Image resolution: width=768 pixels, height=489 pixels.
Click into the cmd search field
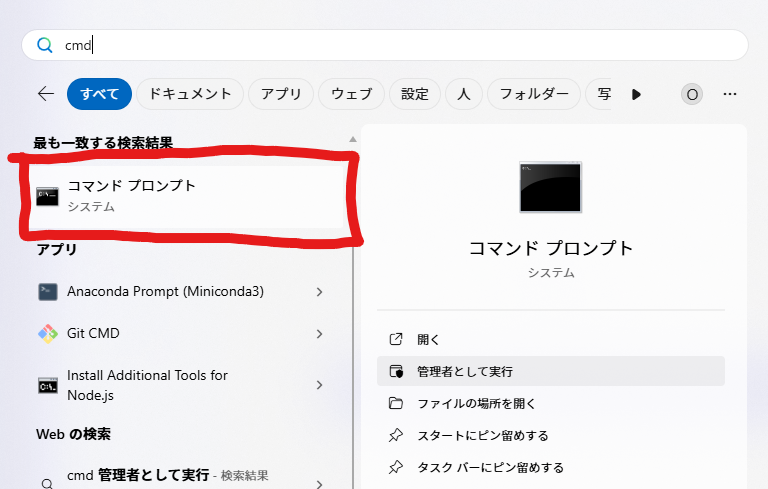point(384,45)
